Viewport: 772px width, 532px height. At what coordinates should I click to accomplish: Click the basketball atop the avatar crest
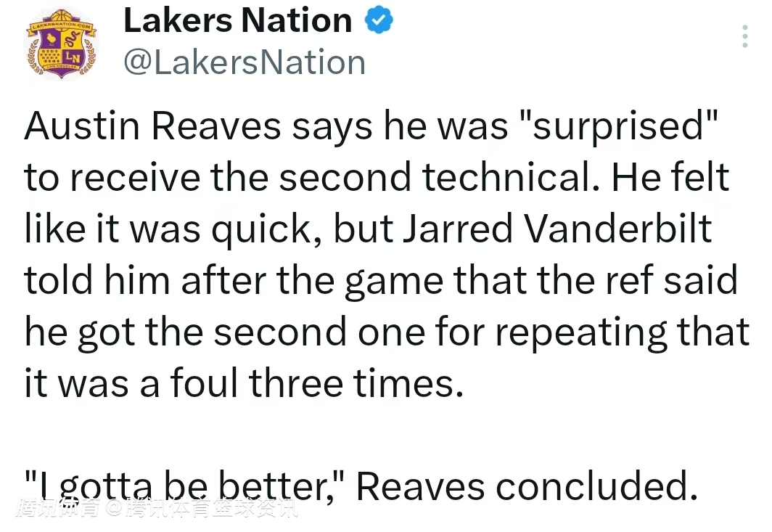[61, 18]
